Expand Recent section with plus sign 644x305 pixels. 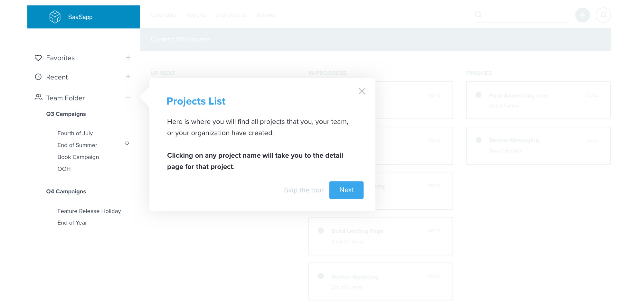click(128, 77)
